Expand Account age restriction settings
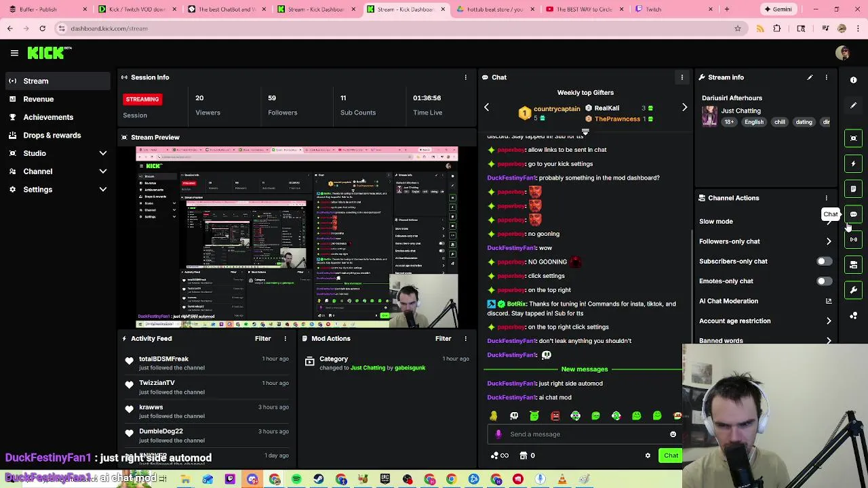The image size is (868, 488). (829, 321)
